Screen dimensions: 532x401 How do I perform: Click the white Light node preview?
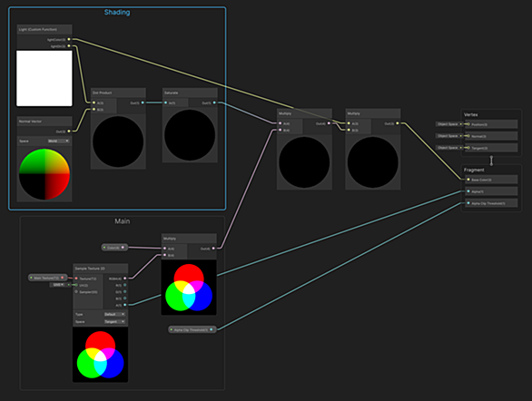(44, 78)
